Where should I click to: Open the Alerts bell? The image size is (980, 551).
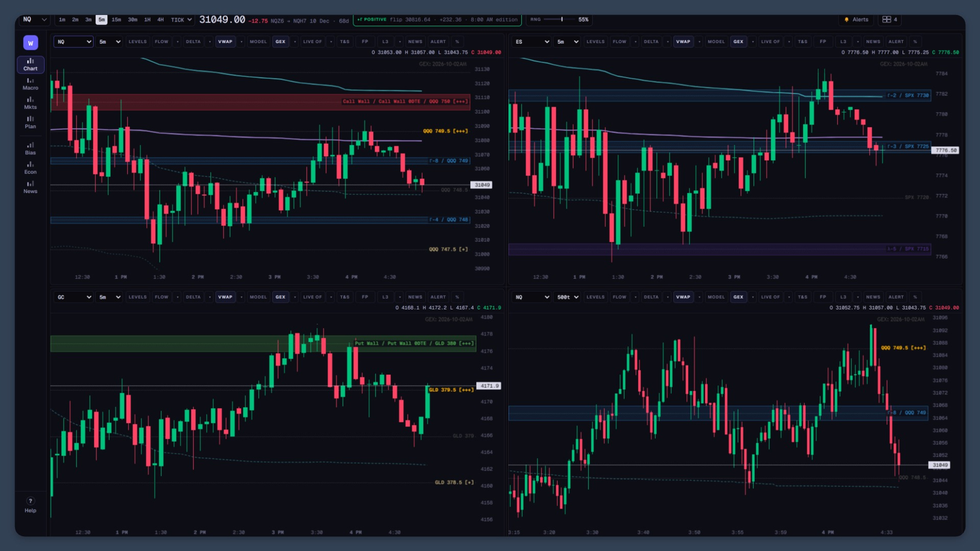[856, 20]
